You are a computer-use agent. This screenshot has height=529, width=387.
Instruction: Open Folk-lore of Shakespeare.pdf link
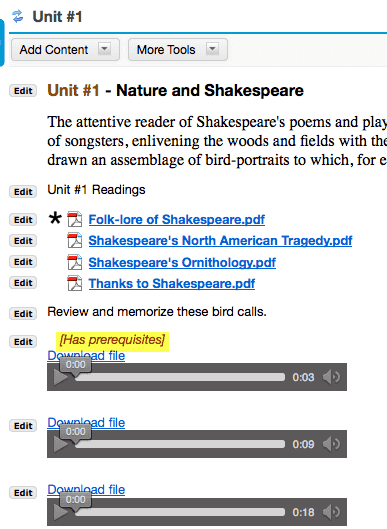point(176,220)
